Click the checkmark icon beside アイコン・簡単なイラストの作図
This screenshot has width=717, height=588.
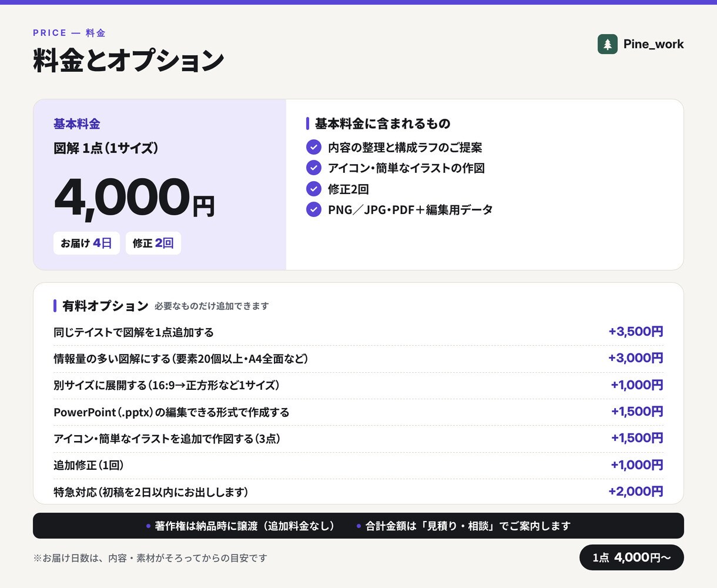(314, 168)
